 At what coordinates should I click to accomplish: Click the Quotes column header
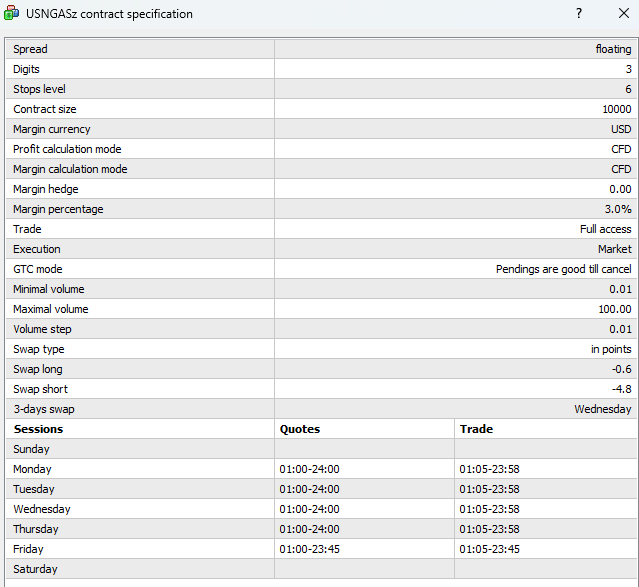[x=300, y=429]
